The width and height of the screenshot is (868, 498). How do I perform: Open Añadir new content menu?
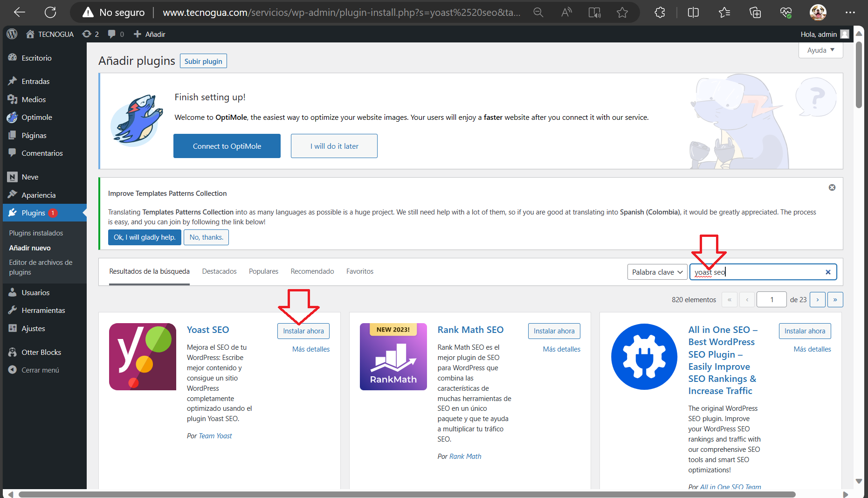(150, 34)
